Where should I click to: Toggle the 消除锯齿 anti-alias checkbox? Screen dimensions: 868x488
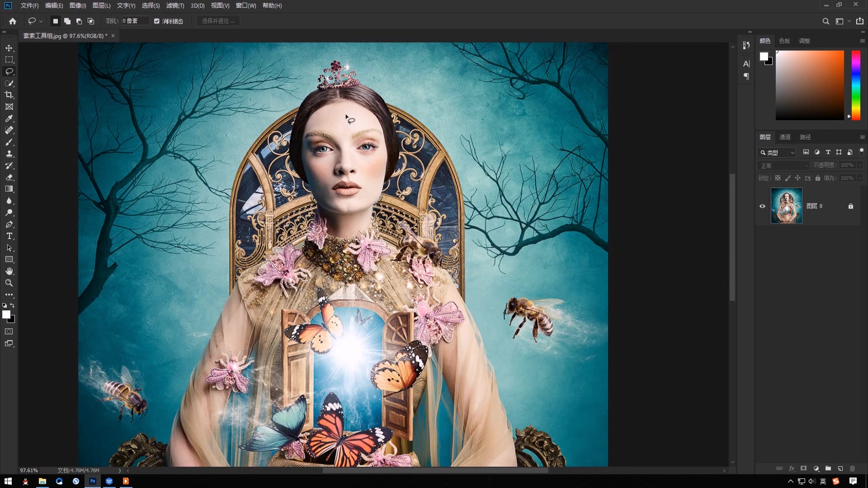[157, 21]
